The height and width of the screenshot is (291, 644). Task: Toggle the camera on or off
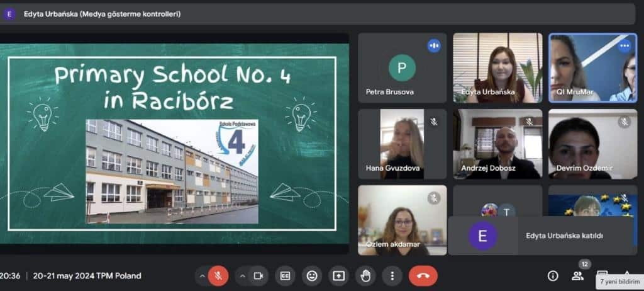(258, 276)
